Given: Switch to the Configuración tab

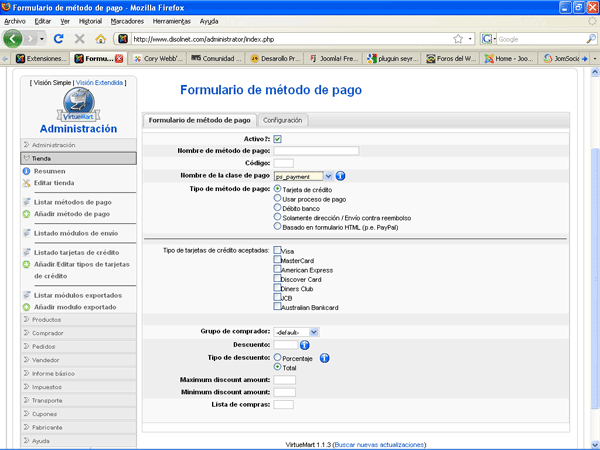Looking at the screenshot, I should (x=282, y=120).
